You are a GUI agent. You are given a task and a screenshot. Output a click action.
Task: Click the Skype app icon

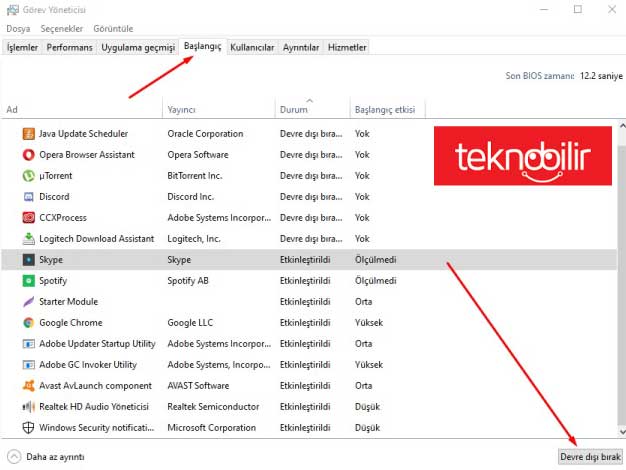(28, 260)
